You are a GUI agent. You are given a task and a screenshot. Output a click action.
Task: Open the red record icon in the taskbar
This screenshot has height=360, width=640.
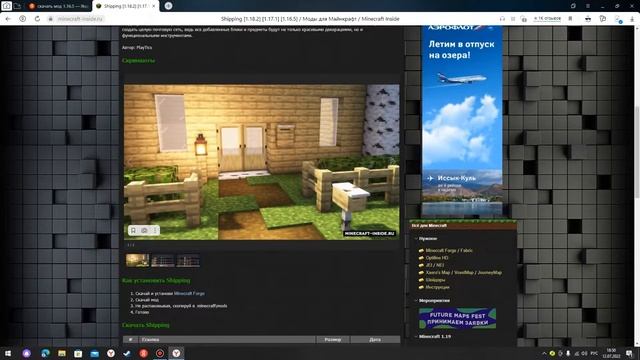160,353
